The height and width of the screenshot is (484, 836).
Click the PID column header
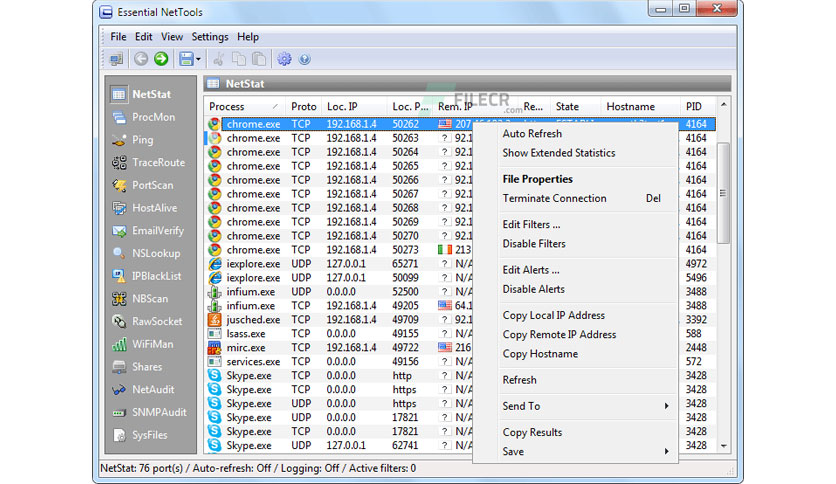(697, 107)
